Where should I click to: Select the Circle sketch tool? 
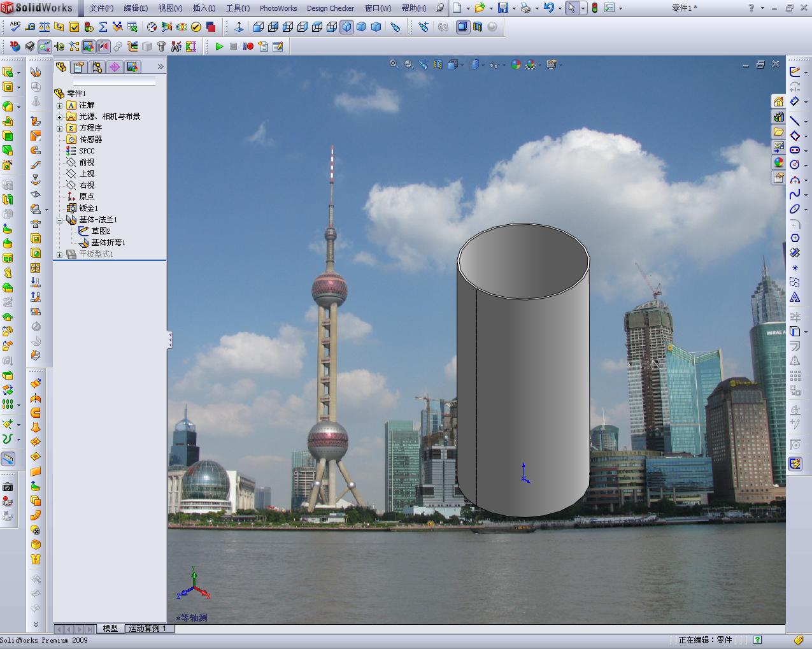795,164
